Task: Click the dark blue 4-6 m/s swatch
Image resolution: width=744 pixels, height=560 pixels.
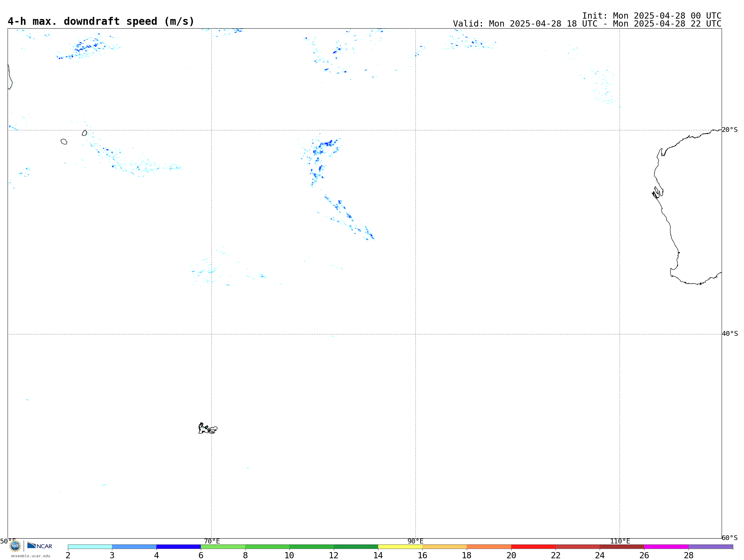Action: point(178,547)
